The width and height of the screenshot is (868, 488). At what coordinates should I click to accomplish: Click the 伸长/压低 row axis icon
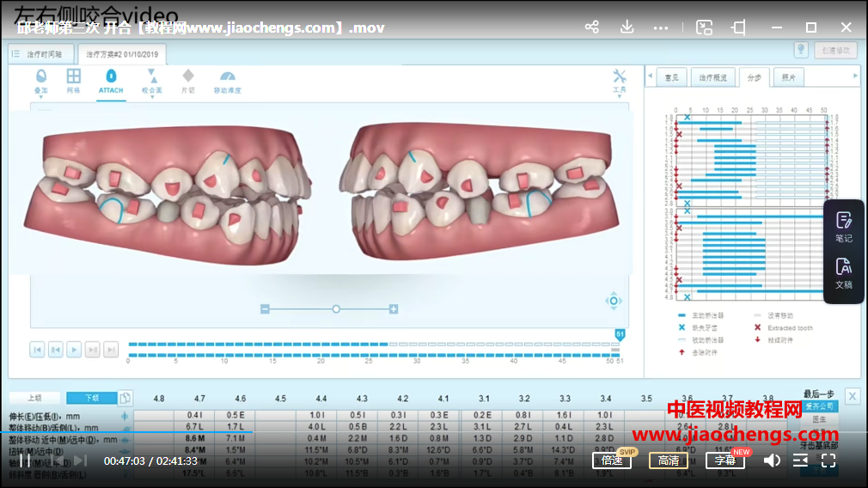125,416
